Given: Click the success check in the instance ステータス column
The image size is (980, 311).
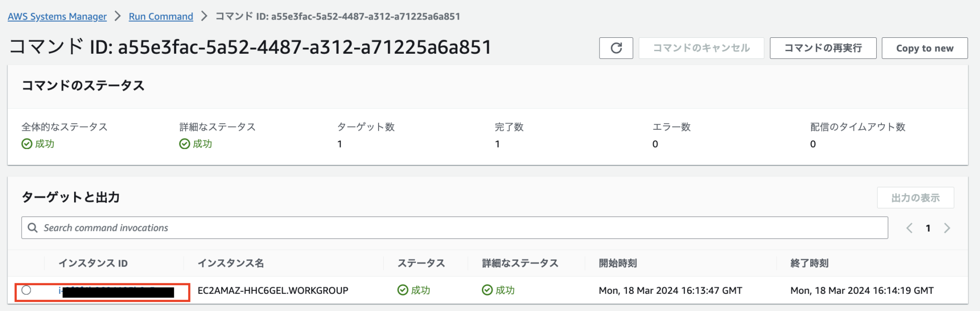Looking at the screenshot, I should 402,290.
